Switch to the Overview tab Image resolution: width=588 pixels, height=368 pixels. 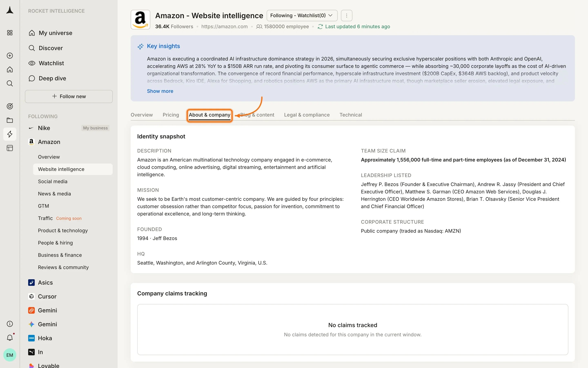pos(142,115)
